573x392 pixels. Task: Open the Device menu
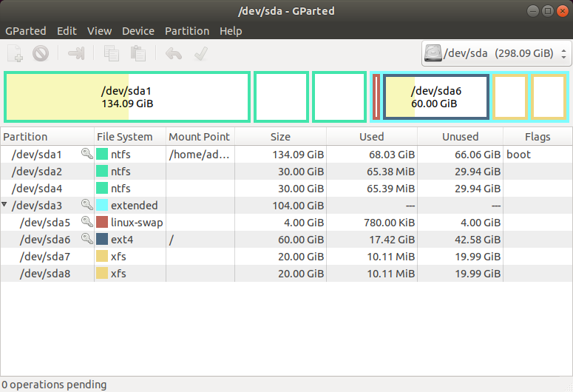[x=138, y=31]
